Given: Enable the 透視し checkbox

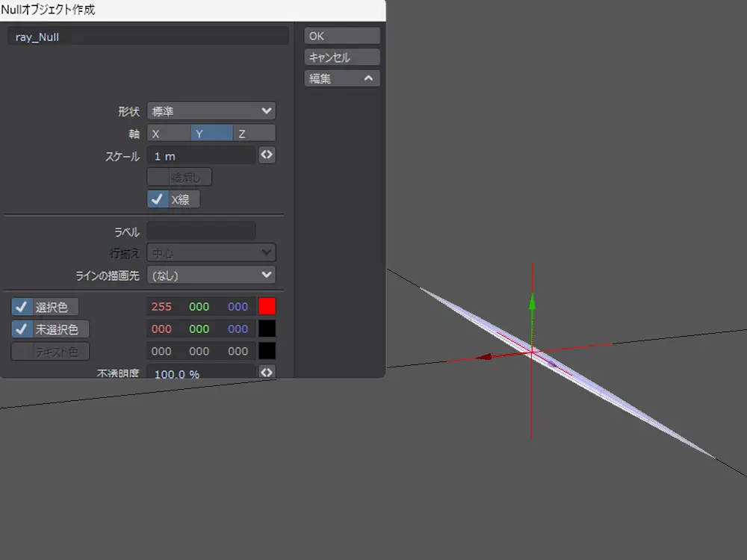Looking at the screenshot, I should (x=158, y=178).
